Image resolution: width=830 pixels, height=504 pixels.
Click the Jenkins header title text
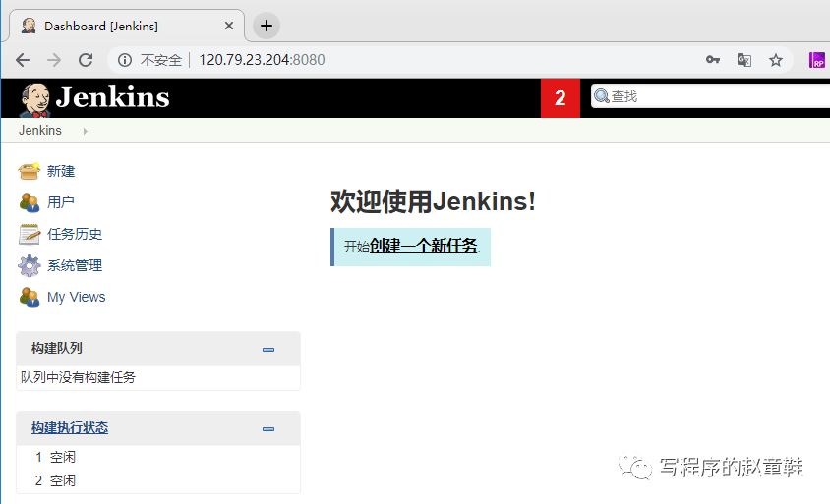112,97
